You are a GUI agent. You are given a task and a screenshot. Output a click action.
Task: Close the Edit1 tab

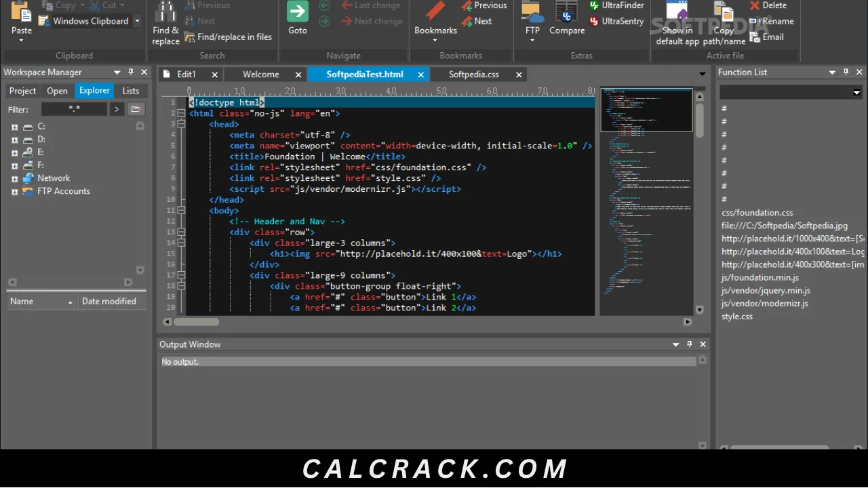[214, 75]
